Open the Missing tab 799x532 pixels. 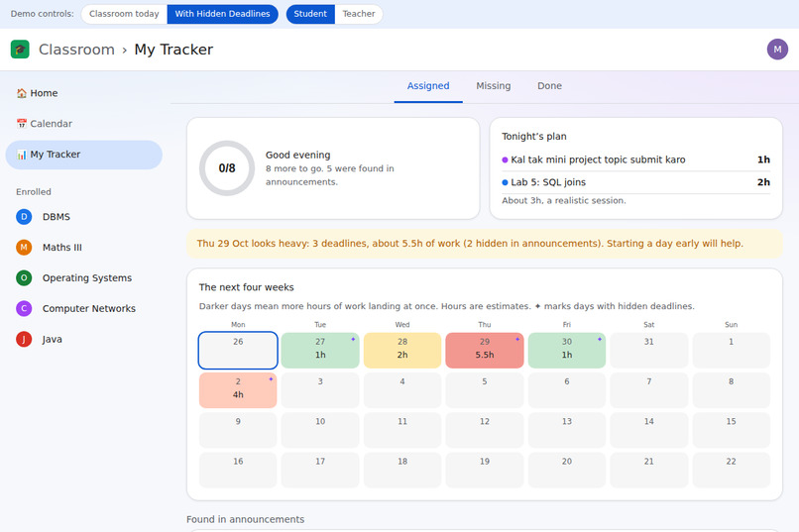coord(494,86)
